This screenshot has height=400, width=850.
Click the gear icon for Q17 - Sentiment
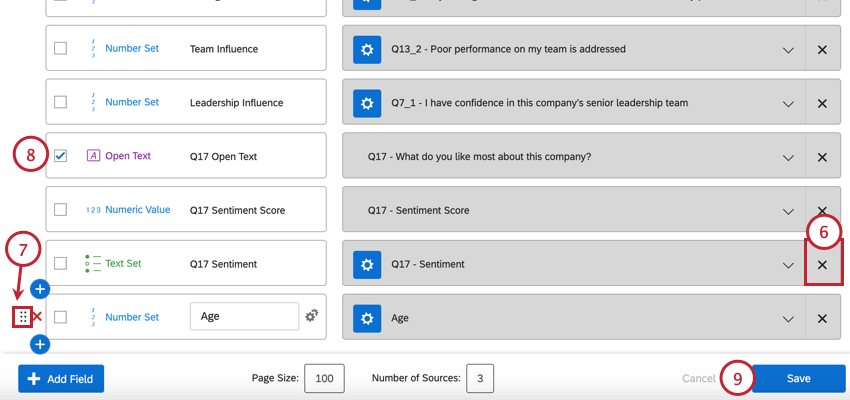(x=367, y=264)
